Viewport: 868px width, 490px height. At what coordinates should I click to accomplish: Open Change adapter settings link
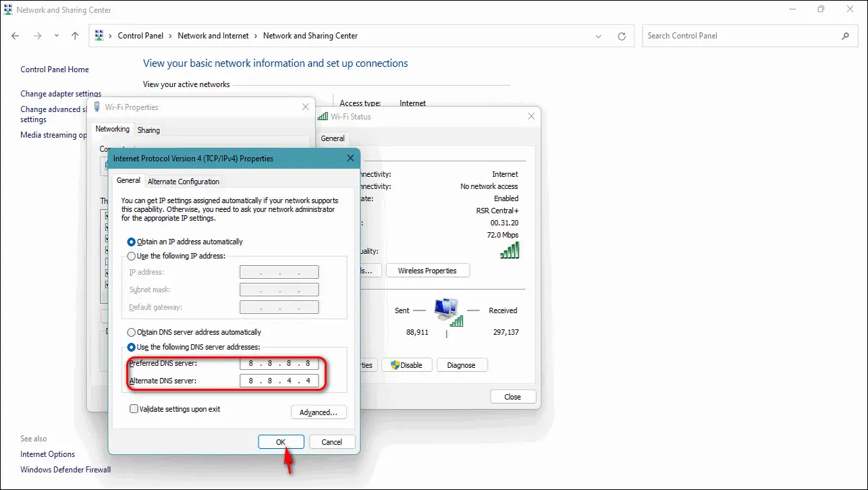(x=61, y=94)
